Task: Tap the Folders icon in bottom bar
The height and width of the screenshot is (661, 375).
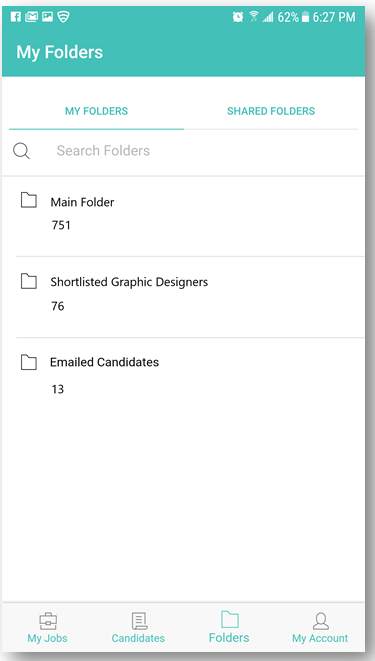Action: tap(230, 620)
